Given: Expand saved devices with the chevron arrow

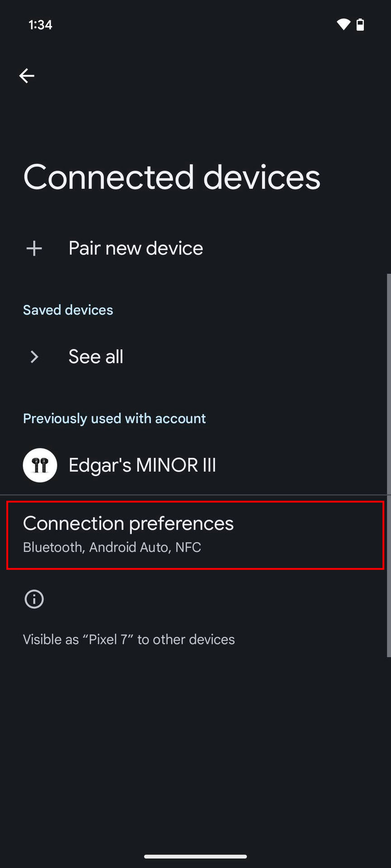Looking at the screenshot, I should (x=34, y=357).
